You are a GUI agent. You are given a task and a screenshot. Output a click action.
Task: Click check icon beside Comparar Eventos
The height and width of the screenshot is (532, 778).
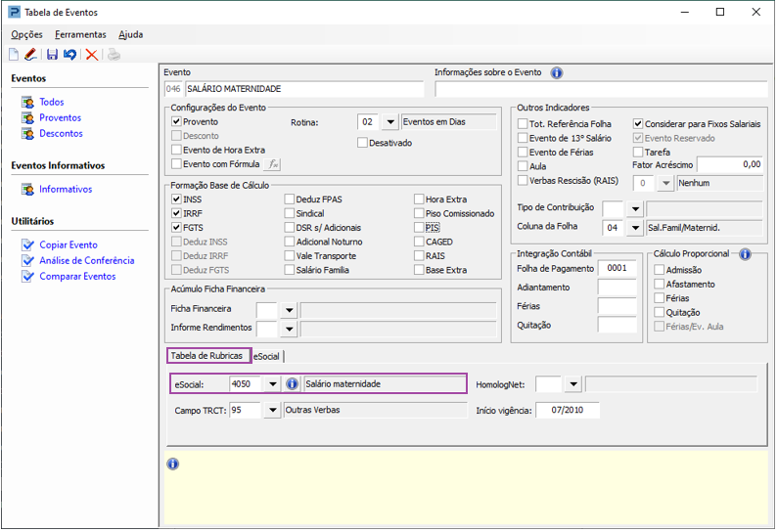pos(27,277)
